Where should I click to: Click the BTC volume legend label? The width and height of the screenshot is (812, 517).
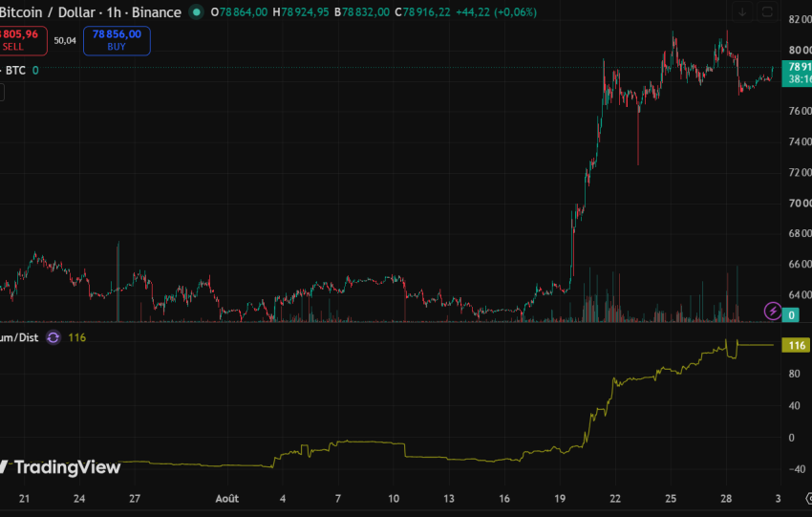coord(15,71)
